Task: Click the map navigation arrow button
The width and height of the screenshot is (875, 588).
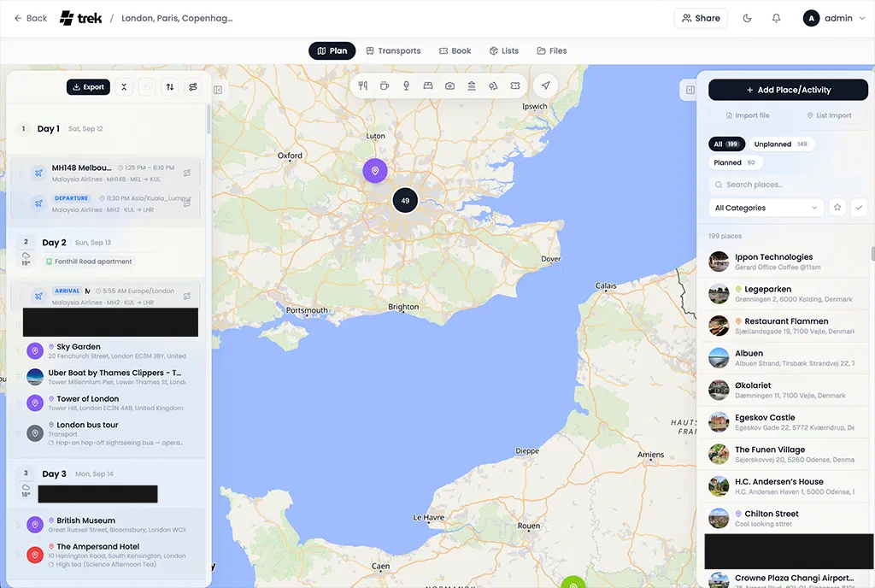Action: coord(546,86)
